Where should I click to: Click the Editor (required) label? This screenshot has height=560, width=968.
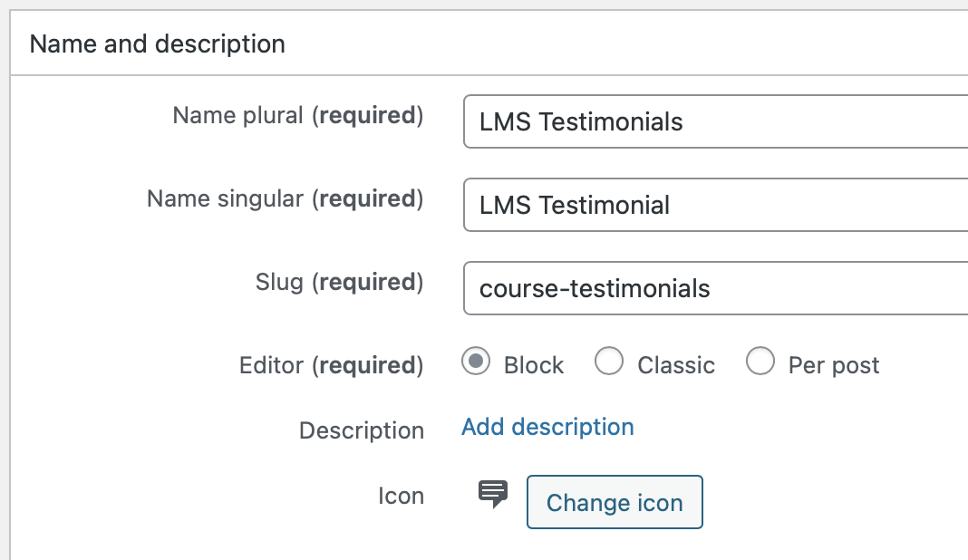click(x=332, y=365)
